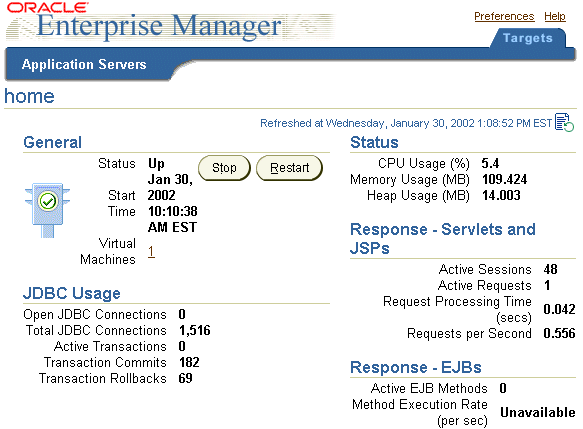
Task: Click the Start Time label
Action: tap(122, 203)
